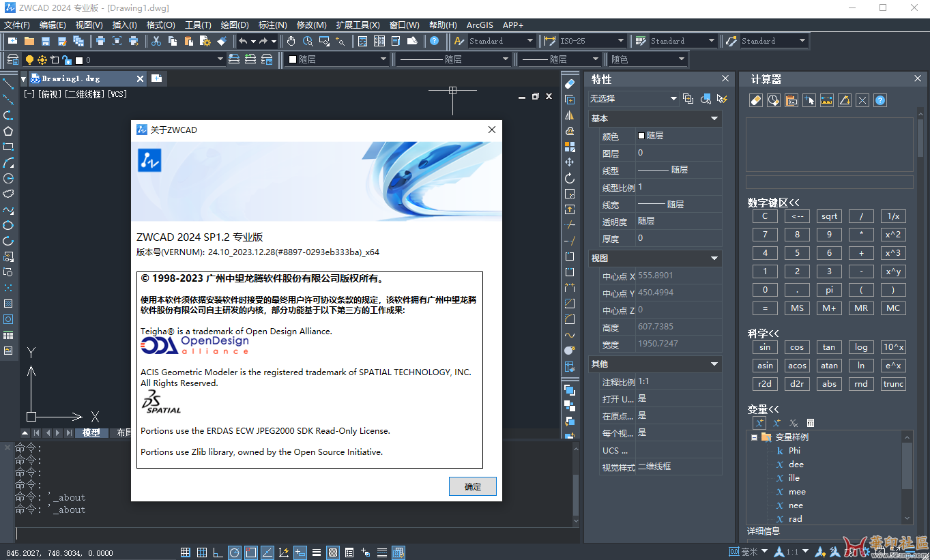Switch to the 模型 tab

(91, 432)
